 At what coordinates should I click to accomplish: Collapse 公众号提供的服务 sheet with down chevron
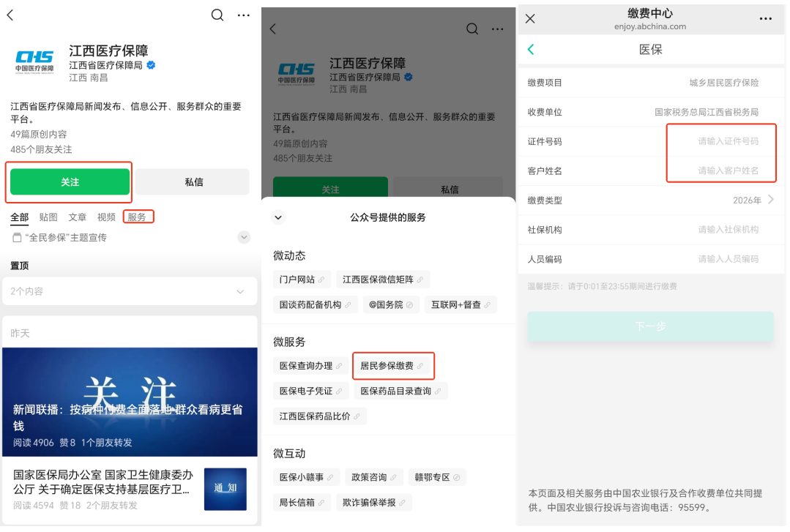[x=278, y=217]
